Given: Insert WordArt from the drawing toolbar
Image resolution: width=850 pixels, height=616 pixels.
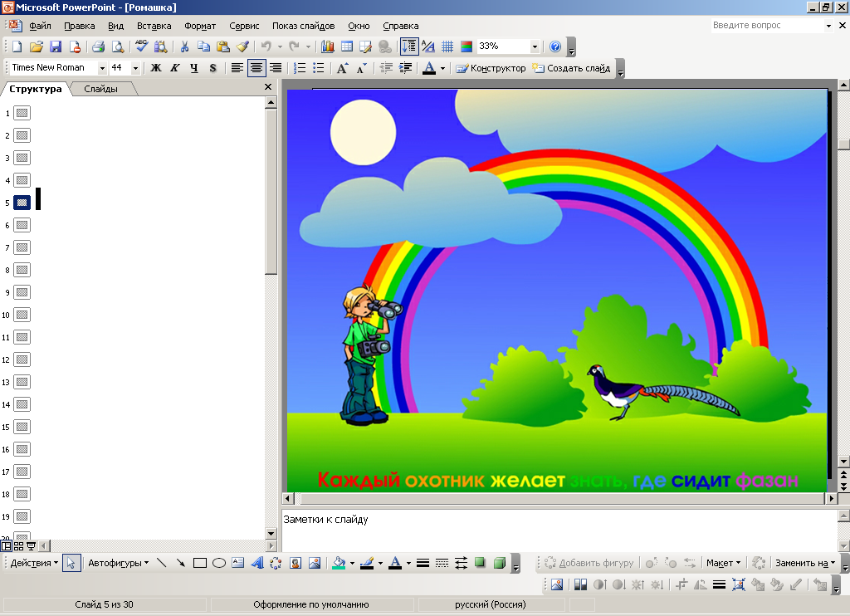Looking at the screenshot, I should coord(256,563).
